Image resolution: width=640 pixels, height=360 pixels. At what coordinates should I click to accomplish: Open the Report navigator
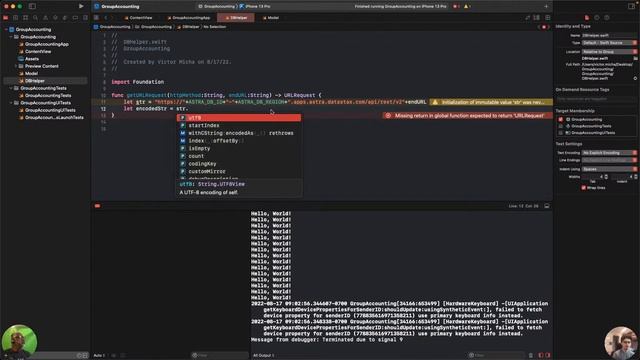coord(85,18)
